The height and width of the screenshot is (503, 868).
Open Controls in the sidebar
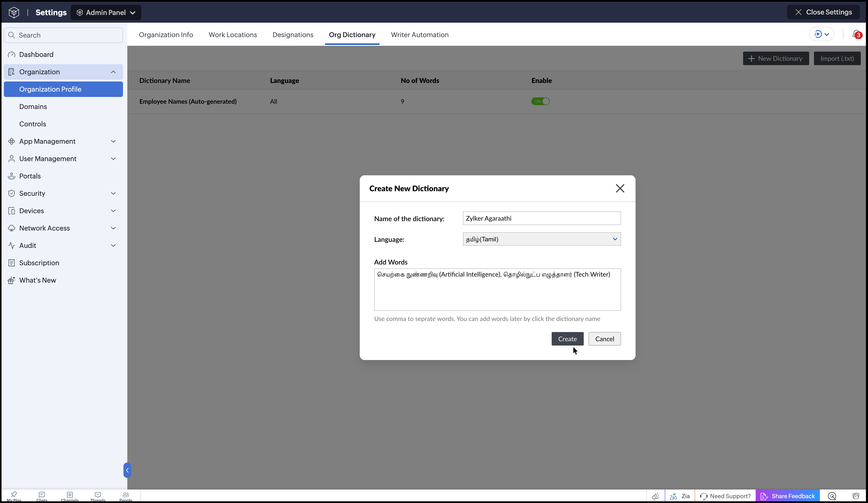coord(63,124)
